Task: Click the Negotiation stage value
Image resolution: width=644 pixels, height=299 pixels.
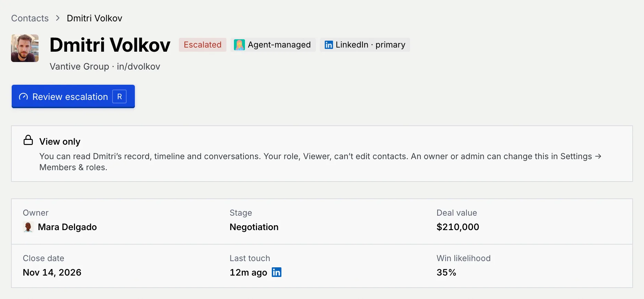Action: (x=254, y=227)
